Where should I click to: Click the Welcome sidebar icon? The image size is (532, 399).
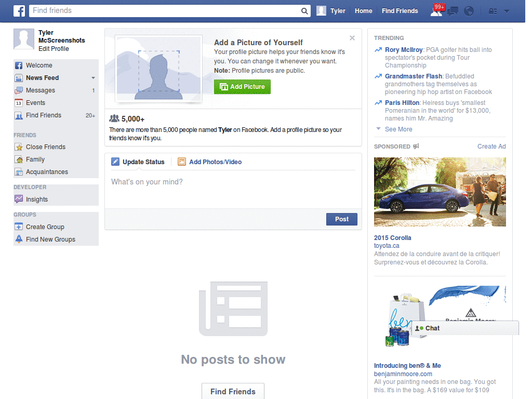(x=19, y=65)
